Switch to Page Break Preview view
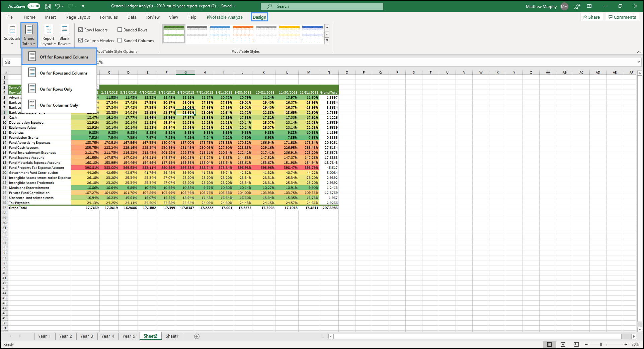 click(576, 344)
